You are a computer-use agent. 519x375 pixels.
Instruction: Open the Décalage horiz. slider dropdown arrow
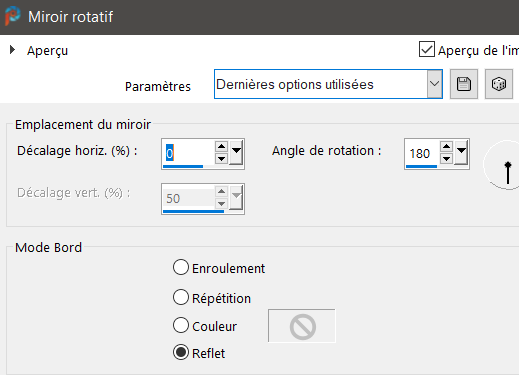236,152
